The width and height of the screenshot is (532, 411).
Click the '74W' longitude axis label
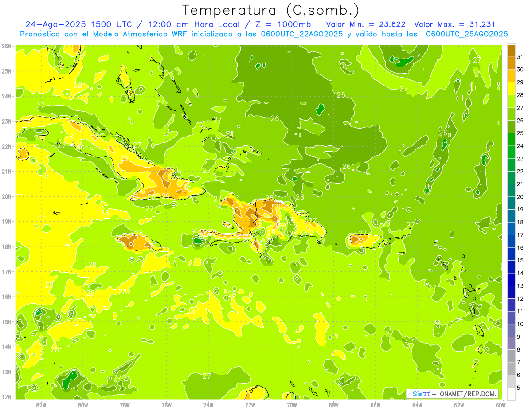point(208,405)
